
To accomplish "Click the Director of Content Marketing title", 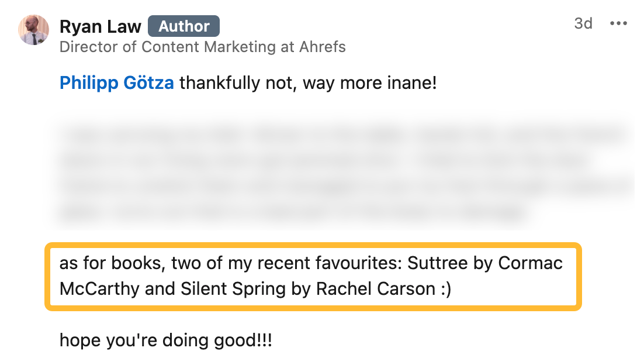I will [203, 47].
